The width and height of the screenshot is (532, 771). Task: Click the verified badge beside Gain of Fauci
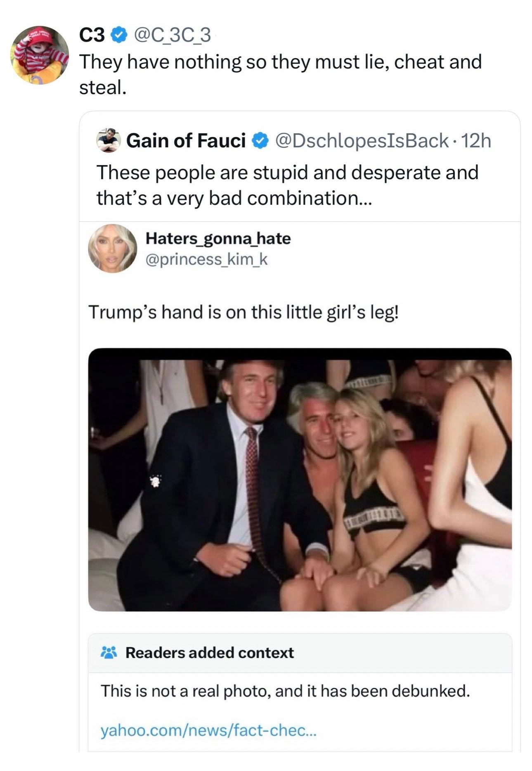[259, 141]
